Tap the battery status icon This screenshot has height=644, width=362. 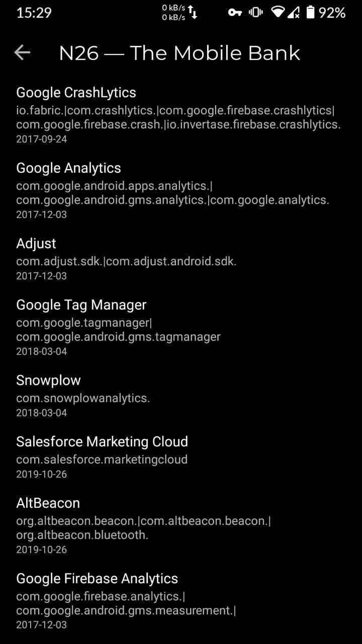[310, 13]
